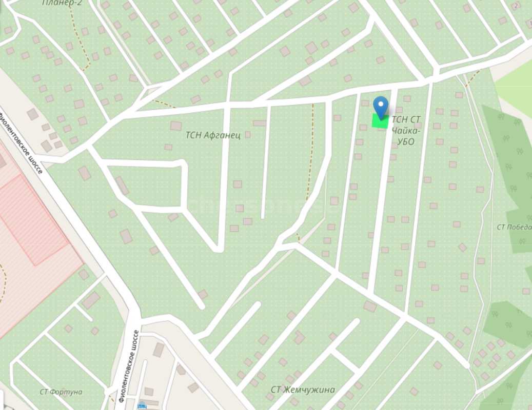
Task: Click the ТСН СТ Чайка-УБО label
Action: click(406, 131)
